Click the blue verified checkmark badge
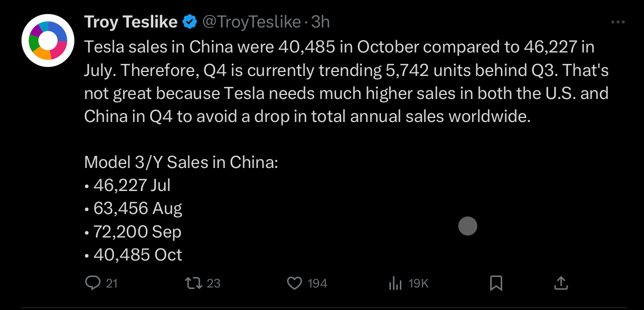Viewport: 644px width, 310px height. pyautogui.click(x=189, y=22)
